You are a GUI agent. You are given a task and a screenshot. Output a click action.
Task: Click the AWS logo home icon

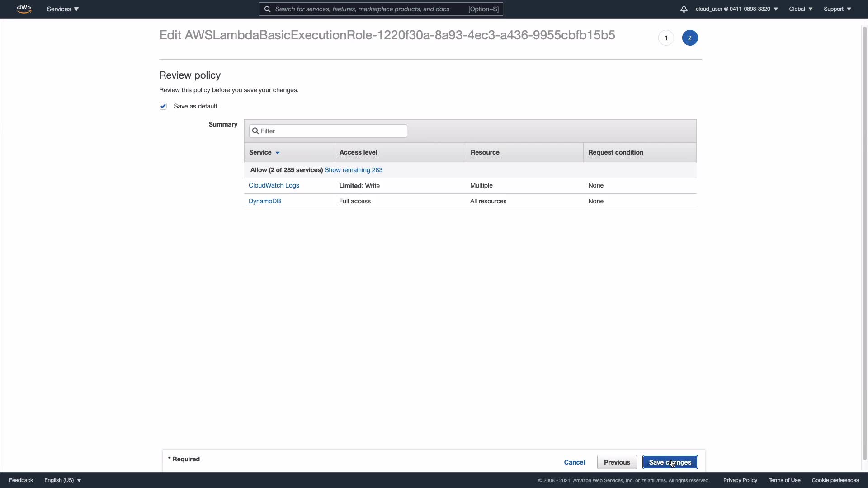click(x=24, y=9)
